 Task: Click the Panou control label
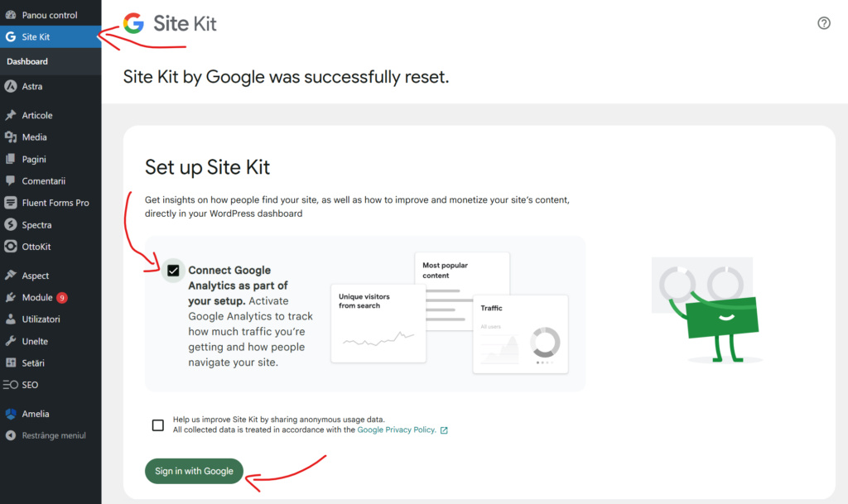50,15
